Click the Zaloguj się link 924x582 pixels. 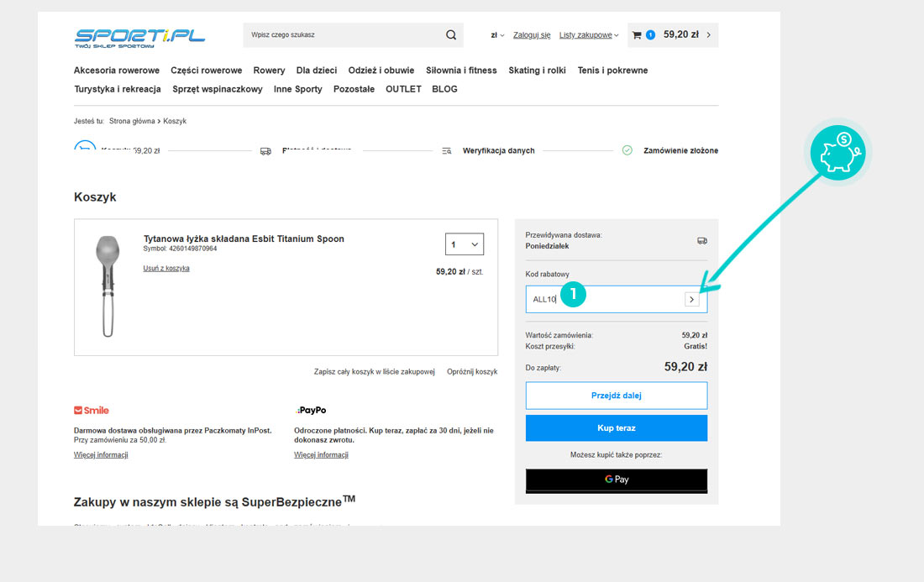click(x=532, y=35)
